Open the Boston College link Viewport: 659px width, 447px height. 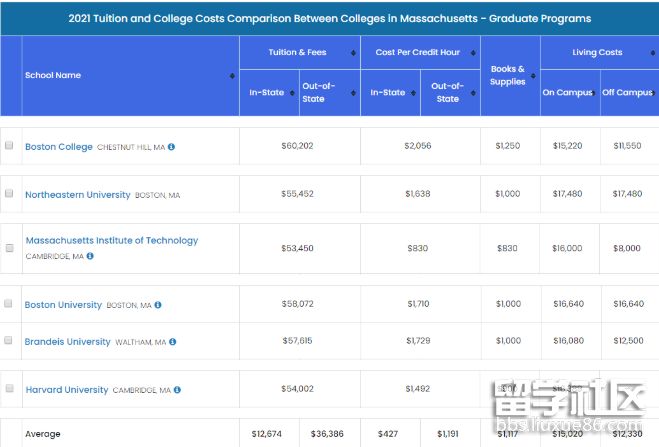59,147
